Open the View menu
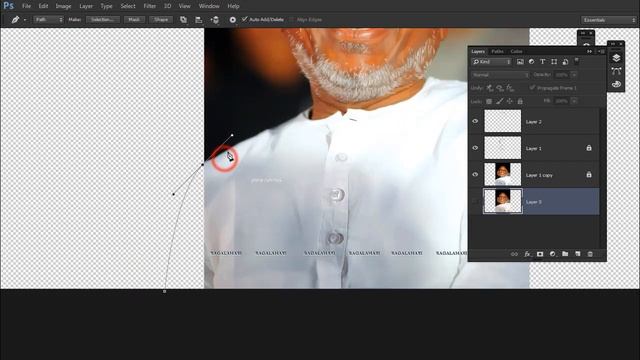 pyautogui.click(x=184, y=6)
